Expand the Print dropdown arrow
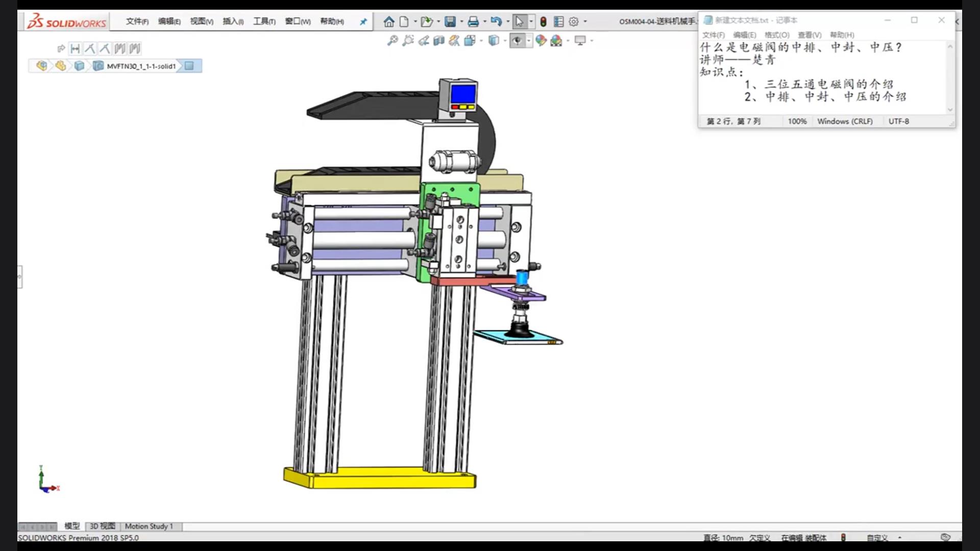This screenshot has width=980, height=551. (x=484, y=21)
